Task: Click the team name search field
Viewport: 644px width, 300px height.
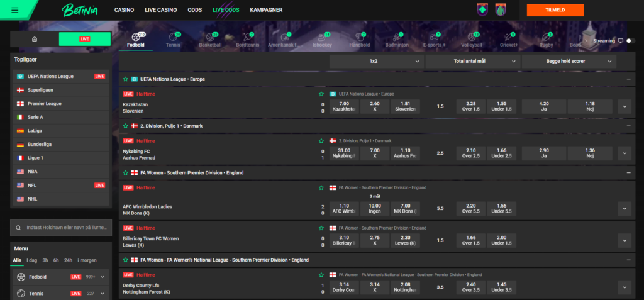Action: (61, 227)
